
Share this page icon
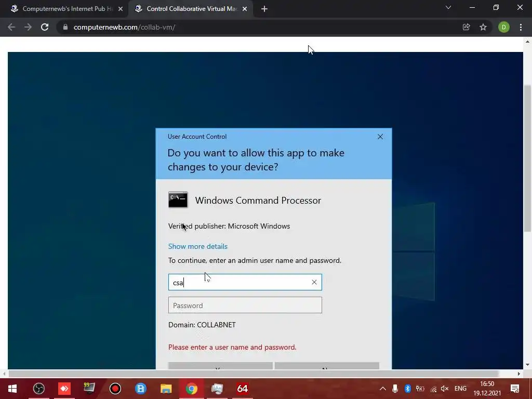[x=467, y=27]
